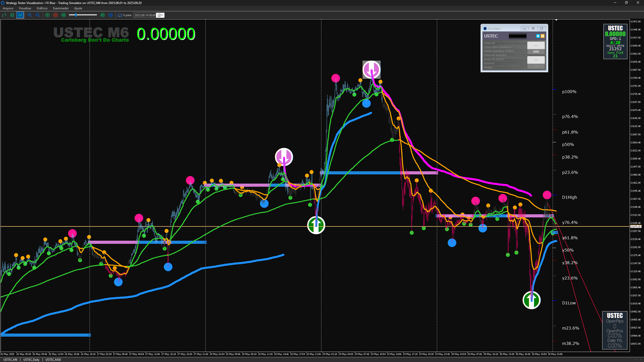The width and height of the screenshot is (644, 362).
Task: Skip to end with blue icon
Action: [110, 15]
